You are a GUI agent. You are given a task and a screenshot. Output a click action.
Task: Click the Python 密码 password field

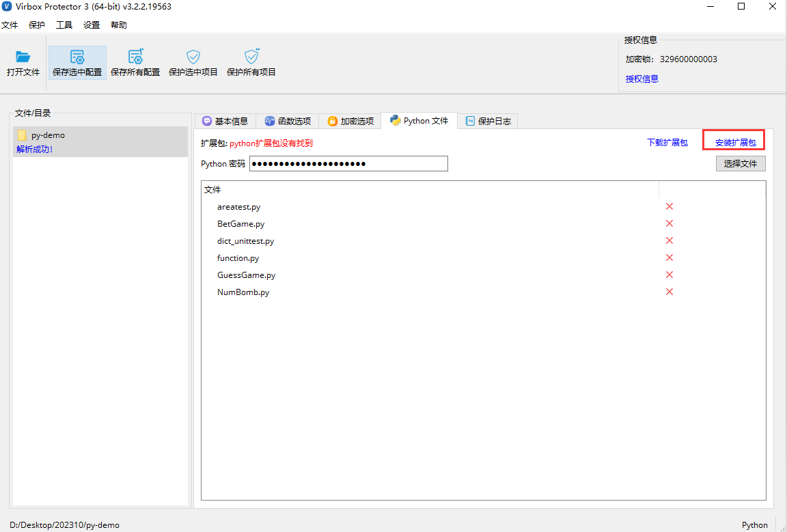[x=348, y=164]
